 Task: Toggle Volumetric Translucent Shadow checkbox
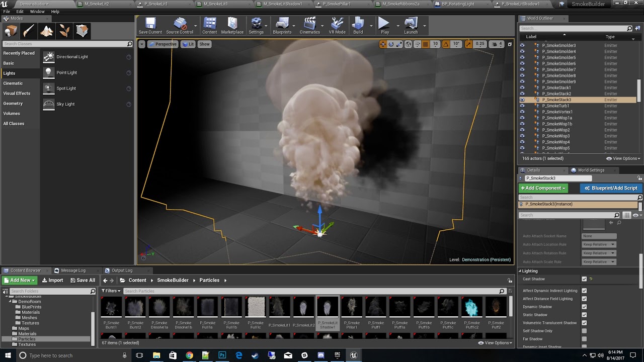[x=584, y=323]
